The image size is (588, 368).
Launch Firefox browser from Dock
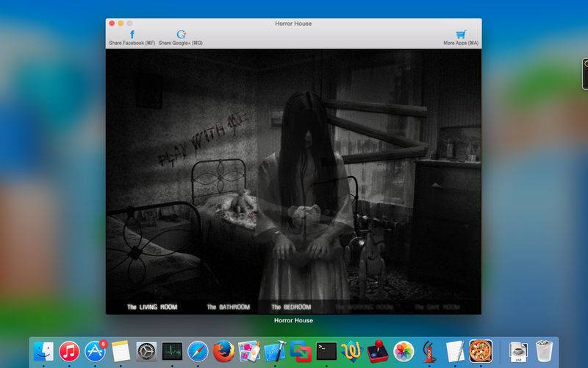pyautogui.click(x=223, y=352)
